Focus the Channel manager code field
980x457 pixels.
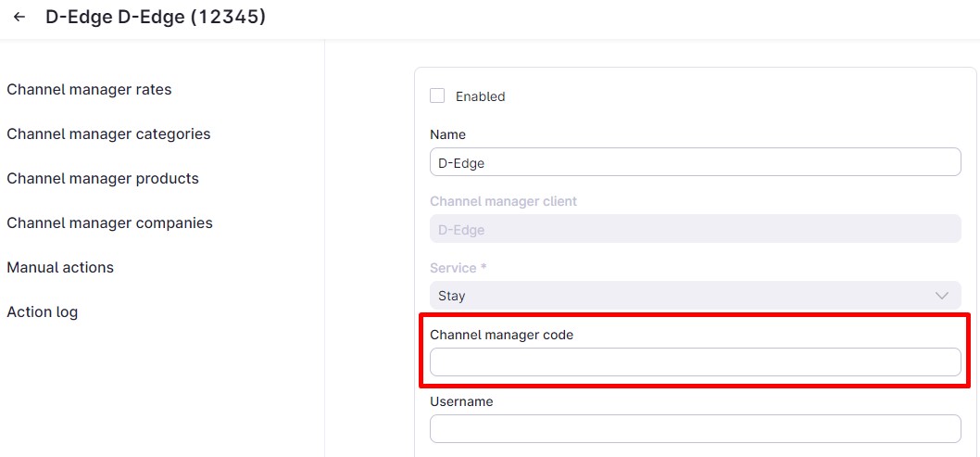coord(695,362)
